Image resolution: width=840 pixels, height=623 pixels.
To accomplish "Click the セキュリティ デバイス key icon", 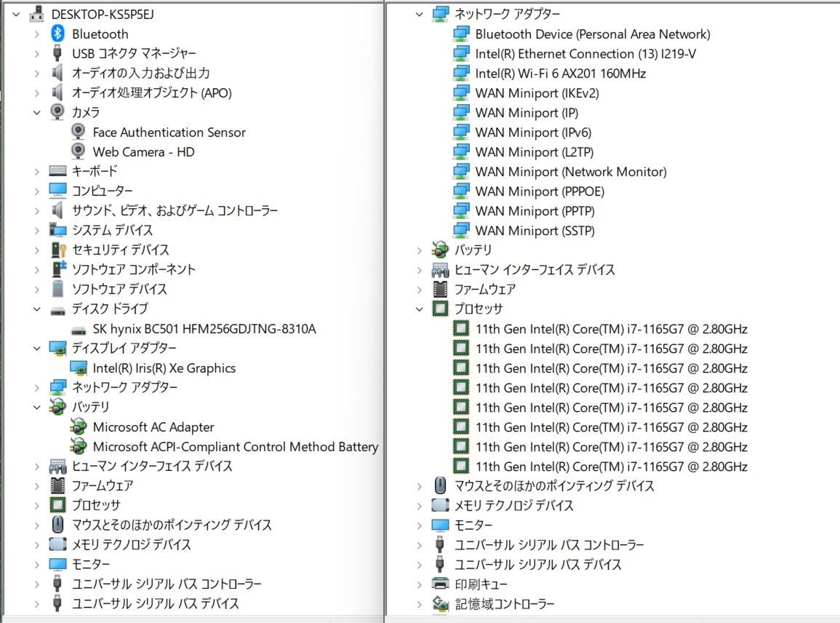I will 58,250.
